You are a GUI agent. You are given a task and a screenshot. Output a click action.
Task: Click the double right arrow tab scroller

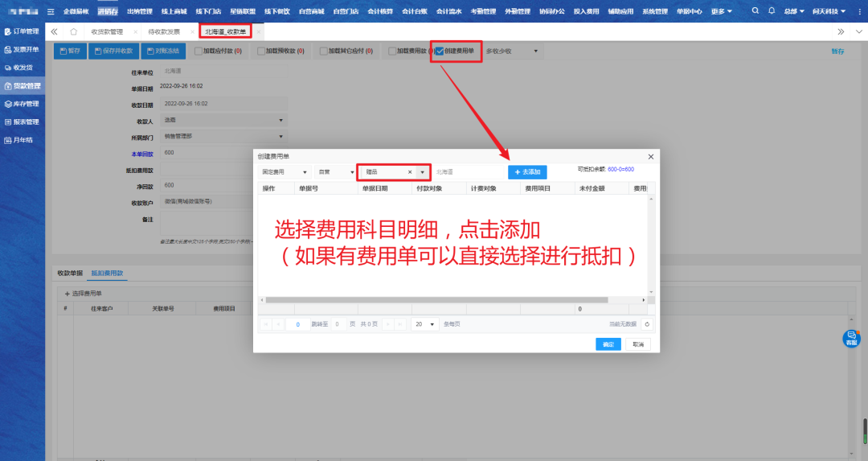[x=841, y=31]
